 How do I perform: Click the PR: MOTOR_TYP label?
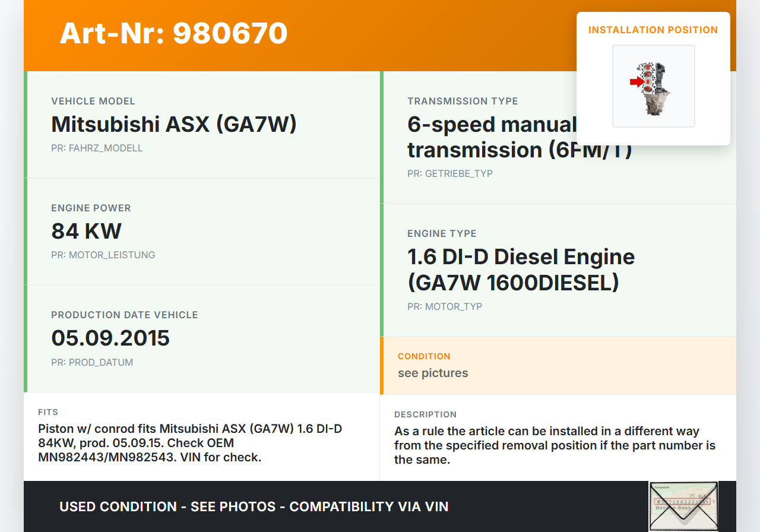coord(444,306)
